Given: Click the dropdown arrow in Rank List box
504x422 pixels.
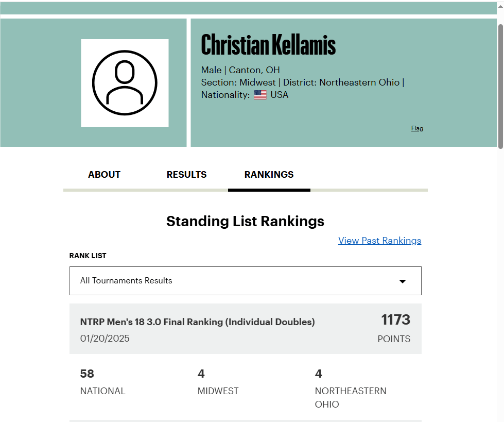Looking at the screenshot, I should (403, 281).
